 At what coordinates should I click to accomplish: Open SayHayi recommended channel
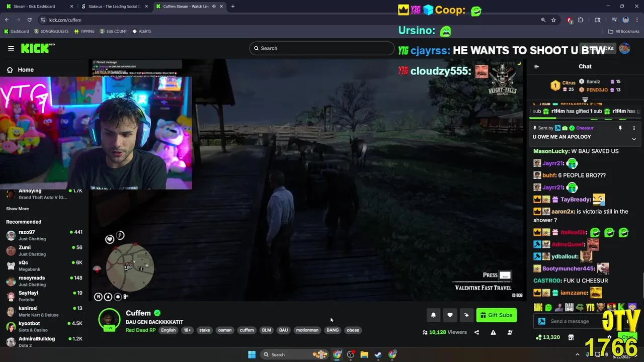click(x=44, y=296)
